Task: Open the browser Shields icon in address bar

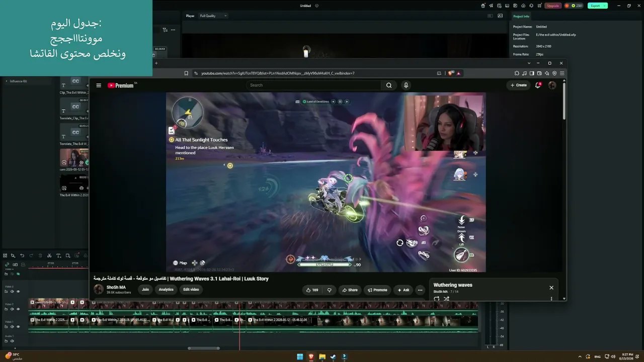Action: coord(451,73)
